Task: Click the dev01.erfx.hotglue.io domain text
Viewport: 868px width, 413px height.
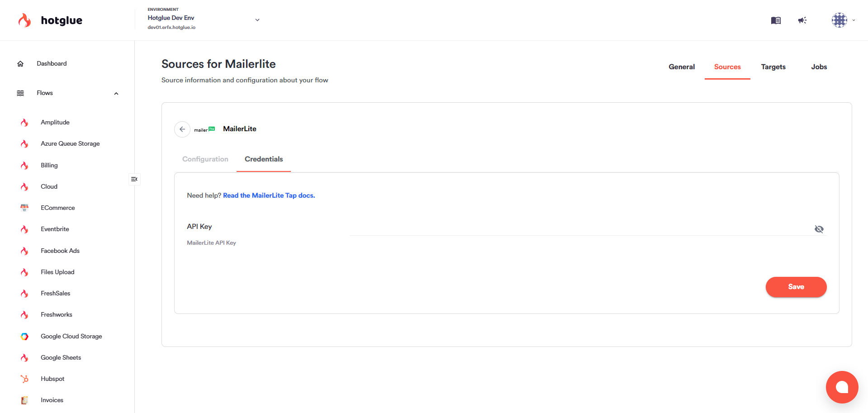Action: [171, 28]
